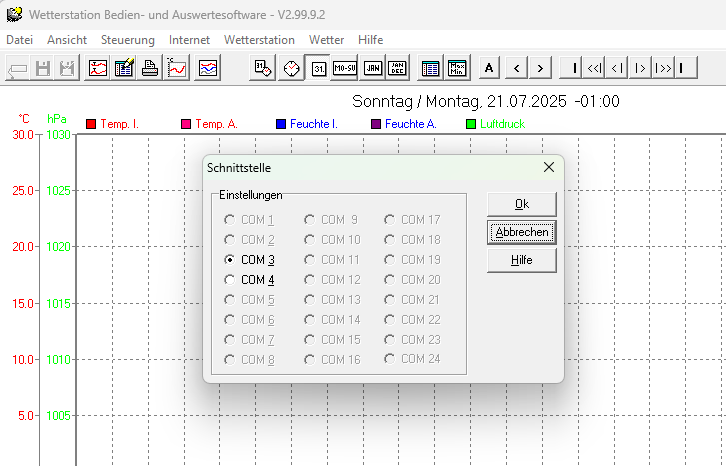The width and height of the screenshot is (726, 466).
Task: Open the Internet menu
Action: (189, 40)
